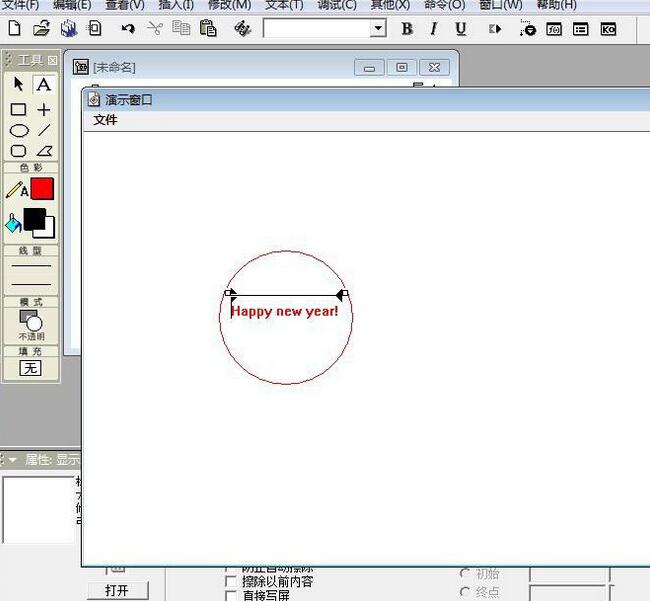Open the red pen color swatch
Image resolution: width=650 pixels, height=601 pixels.
click(x=42, y=189)
